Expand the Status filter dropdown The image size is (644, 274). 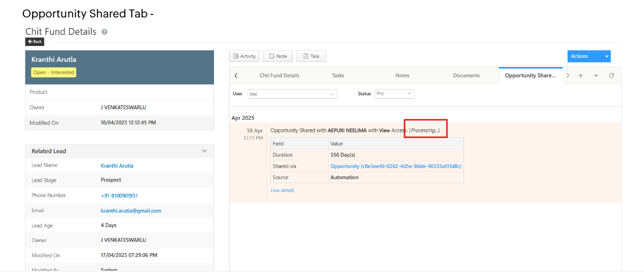[394, 94]
